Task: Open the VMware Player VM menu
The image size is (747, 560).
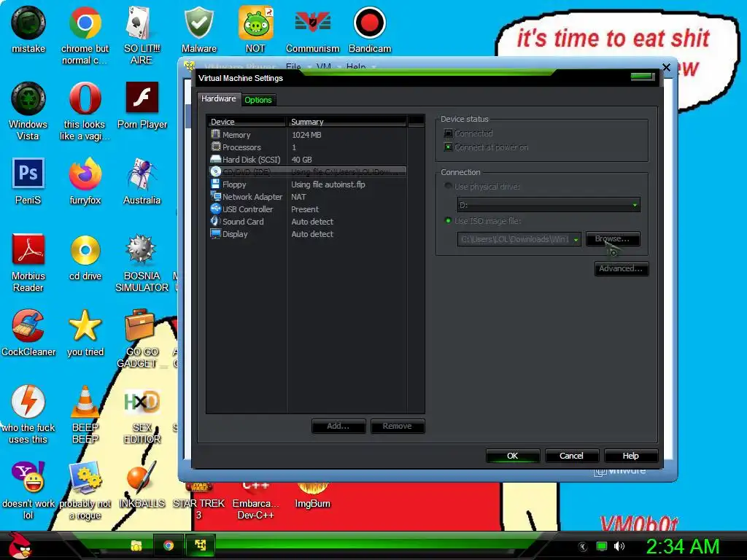Action: 323,66
